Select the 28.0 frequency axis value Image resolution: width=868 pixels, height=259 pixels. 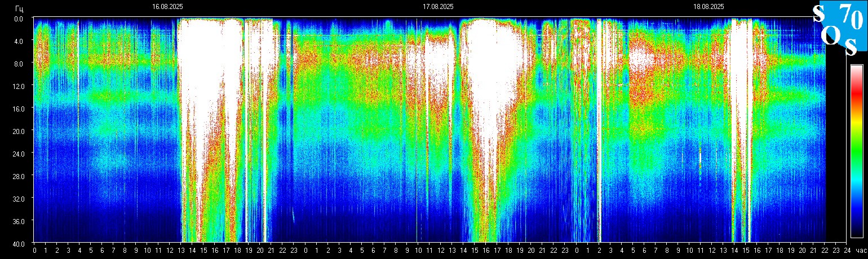tap(19, 176)
